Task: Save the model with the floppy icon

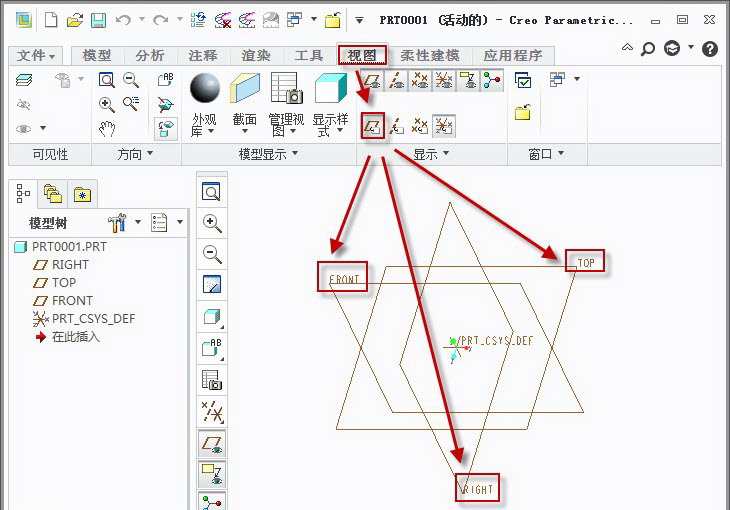Action: pos(98,20)
